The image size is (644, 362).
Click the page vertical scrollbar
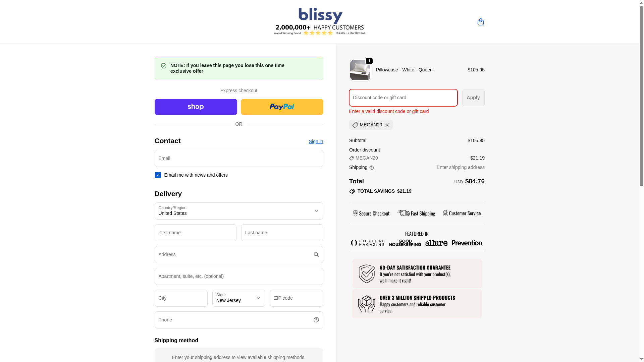(641, 101)
